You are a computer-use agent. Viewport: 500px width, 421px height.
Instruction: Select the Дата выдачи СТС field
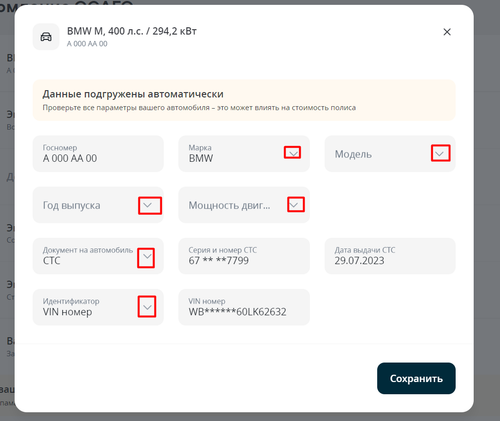coord(390,256)
